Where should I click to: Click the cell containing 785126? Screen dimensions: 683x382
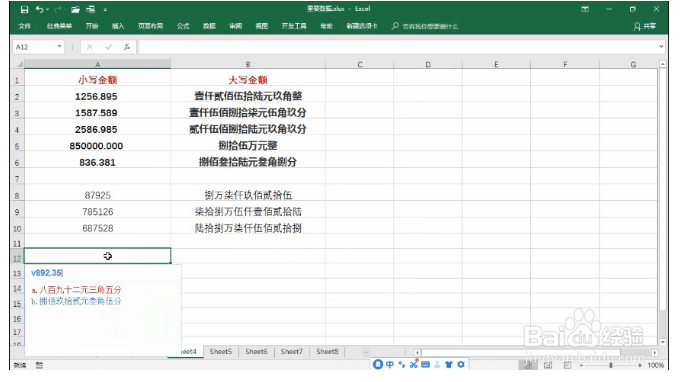tap(97, 212)
